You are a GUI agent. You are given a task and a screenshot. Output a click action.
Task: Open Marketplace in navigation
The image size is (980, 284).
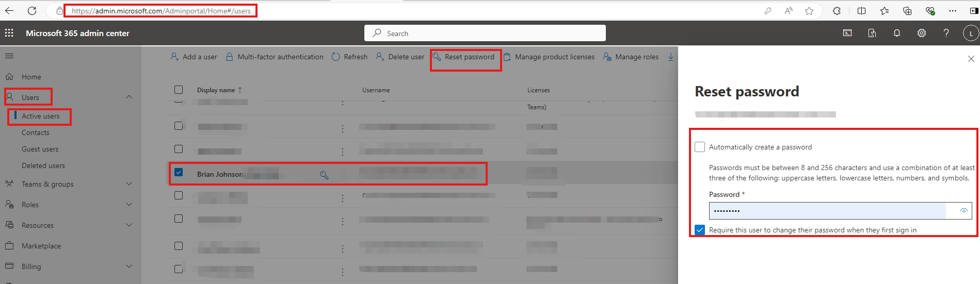[41, 246]
